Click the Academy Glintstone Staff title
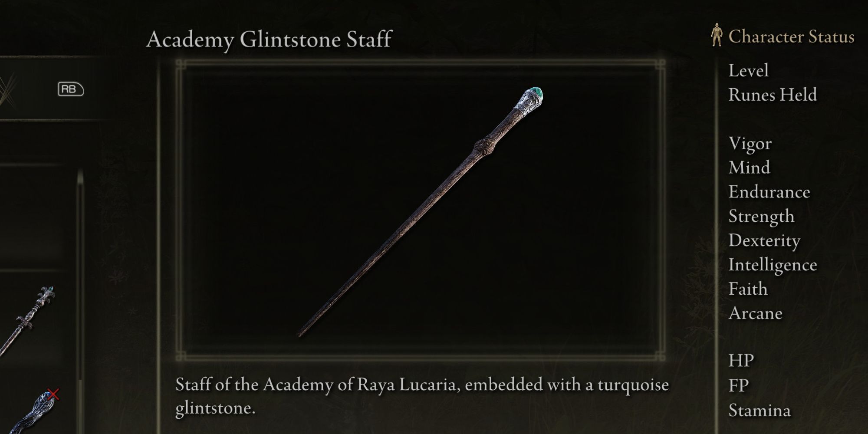Image resolution: width=868 pixels, height=434 pixels. click(x=270, y=39)
